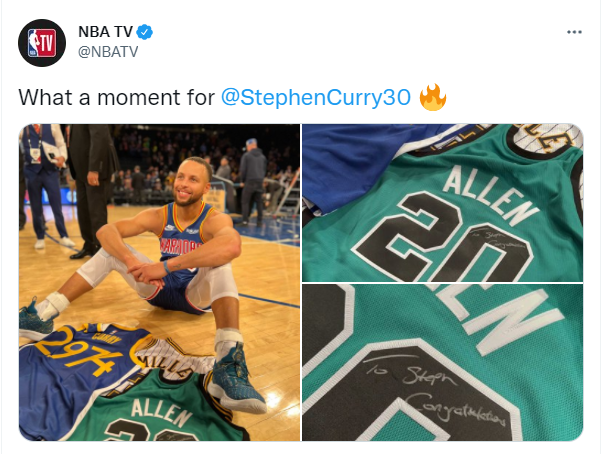Viewport: 602px width, 454px height.
Task: Open the photo of Curry sitting on court
Action: [159, 282]
